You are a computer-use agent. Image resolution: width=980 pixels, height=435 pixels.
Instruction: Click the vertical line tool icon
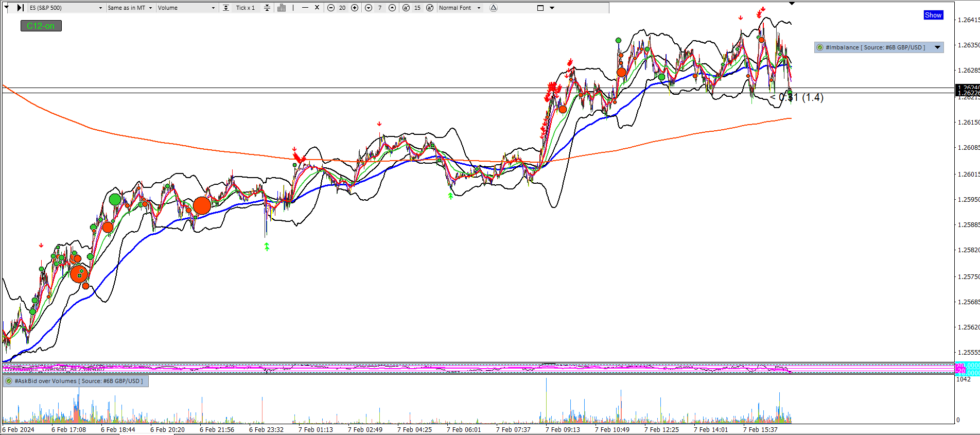293,8
